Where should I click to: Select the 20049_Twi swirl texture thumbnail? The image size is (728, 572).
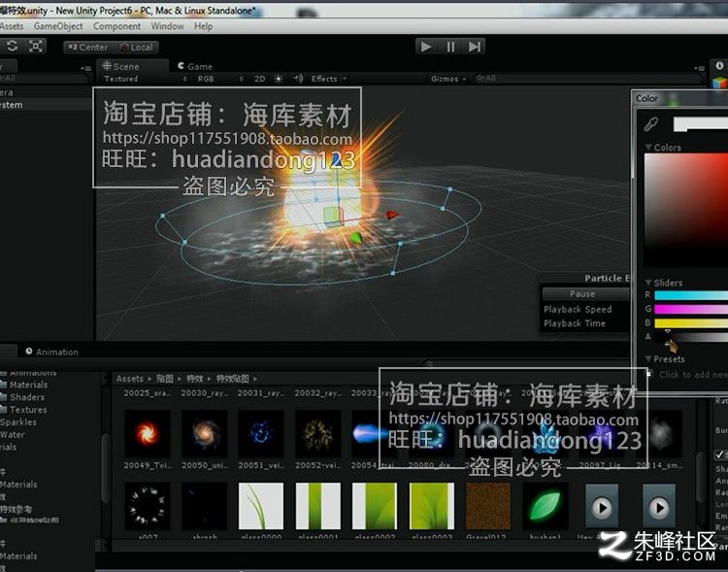(x=148, y=434)
